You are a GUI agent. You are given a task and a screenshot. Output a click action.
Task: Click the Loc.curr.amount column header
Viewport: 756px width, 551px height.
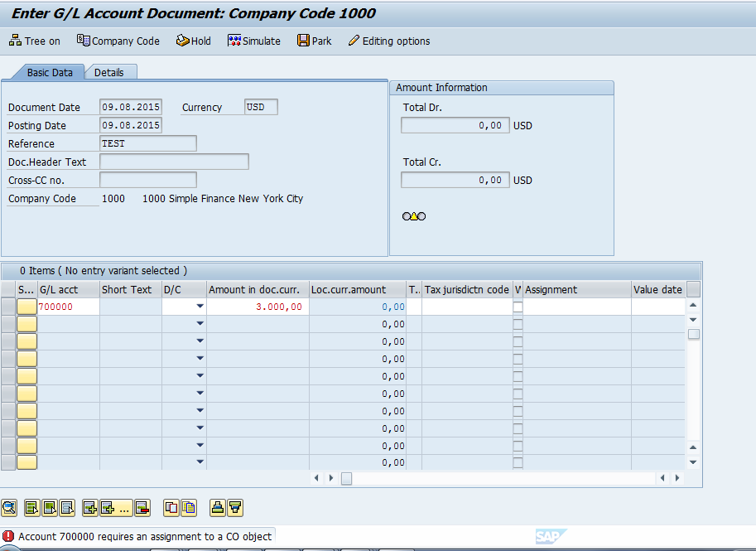(x=358, y=289)
